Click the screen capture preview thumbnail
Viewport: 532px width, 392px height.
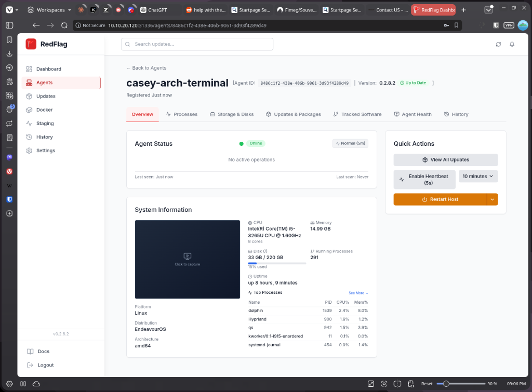point(187,260)
